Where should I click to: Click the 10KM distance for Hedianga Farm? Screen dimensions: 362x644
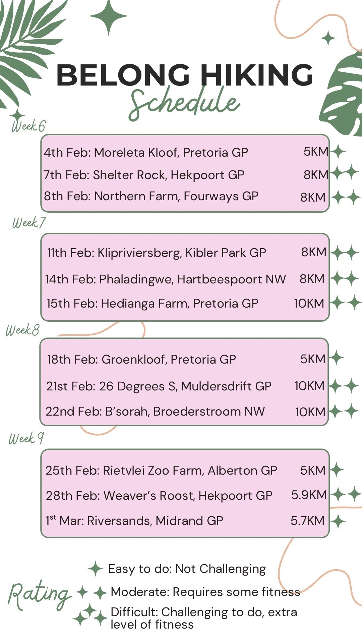tap(309, 303)
